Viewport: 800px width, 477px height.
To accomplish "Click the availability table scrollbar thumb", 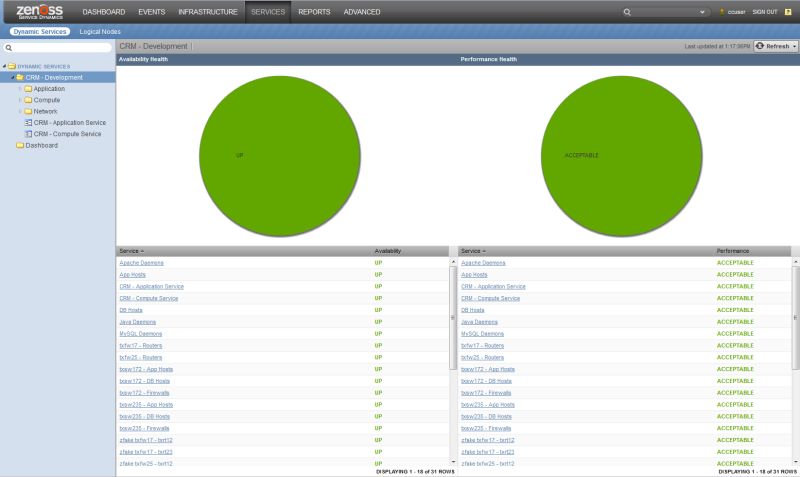I will tap(453, 317).
